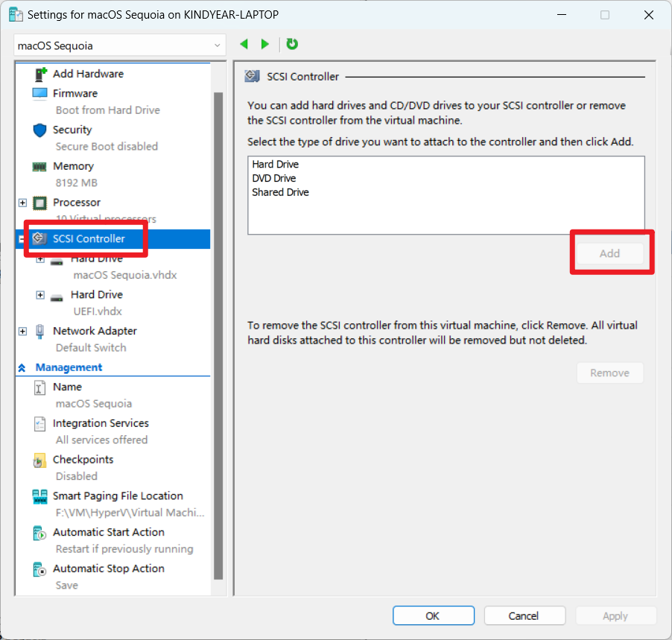Click the green back navigation arrow
Viewport: 672px width, 640px height.
pyautogui.click(x=244, y=44)
